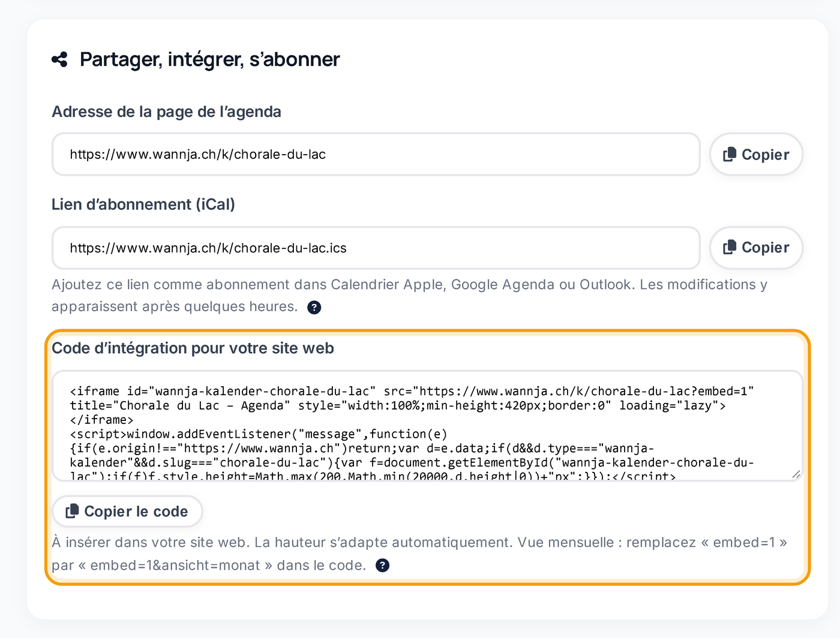Click the hint text mentioning Calendrier Apple

(409, 296)
